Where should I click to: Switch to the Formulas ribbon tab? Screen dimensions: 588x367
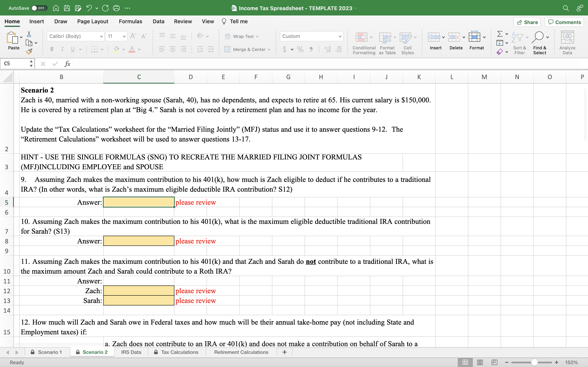click(x=130, y=21)
